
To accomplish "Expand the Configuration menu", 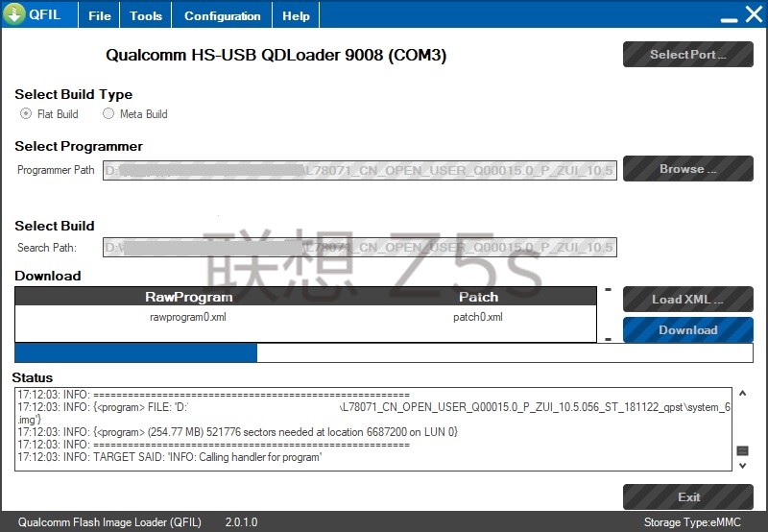I will coord(222,15).
